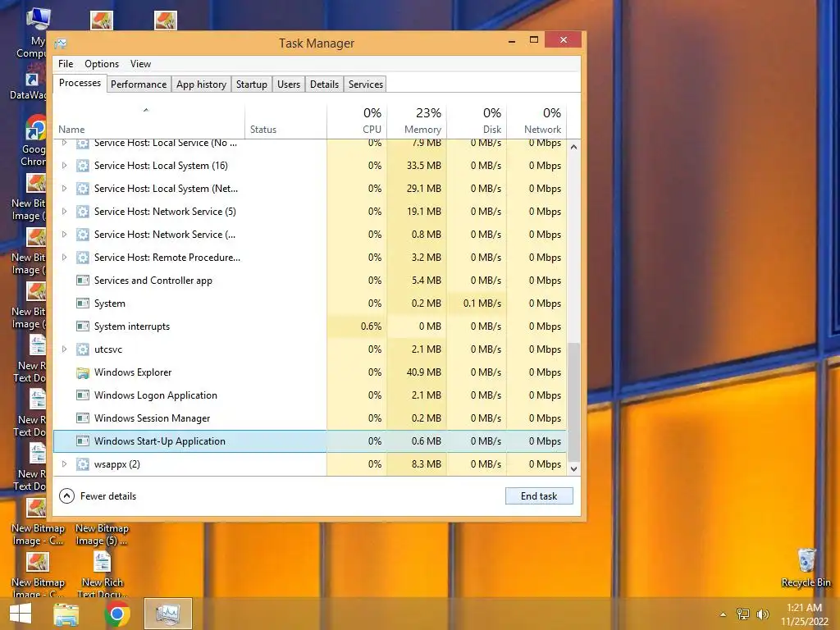840x630 pixels.
Task: Show hidden system tray icons arrow
Action: [723, 614]
